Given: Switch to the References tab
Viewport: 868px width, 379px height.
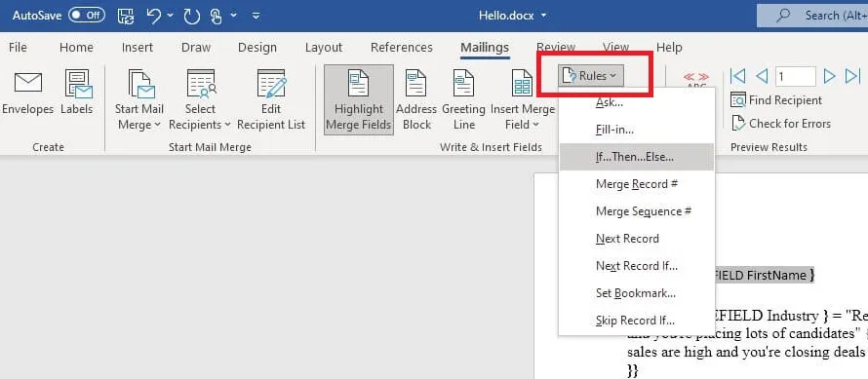Looking at the screenshot, I should [402, 48].
